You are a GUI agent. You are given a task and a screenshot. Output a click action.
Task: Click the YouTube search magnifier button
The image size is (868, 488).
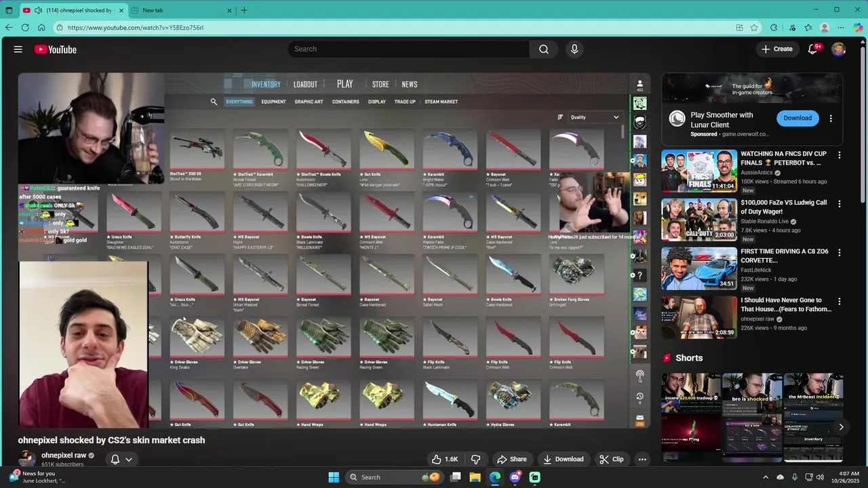pos(544,49)
